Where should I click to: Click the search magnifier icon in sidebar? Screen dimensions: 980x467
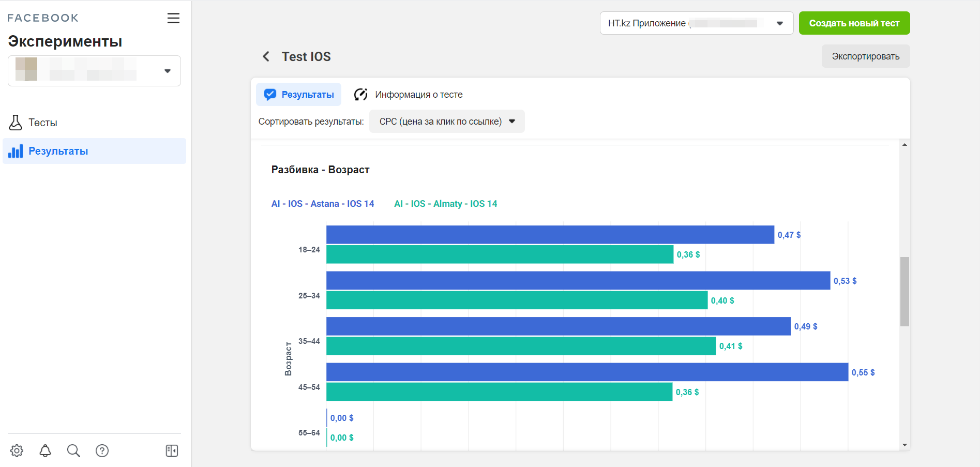click(73, 450)
